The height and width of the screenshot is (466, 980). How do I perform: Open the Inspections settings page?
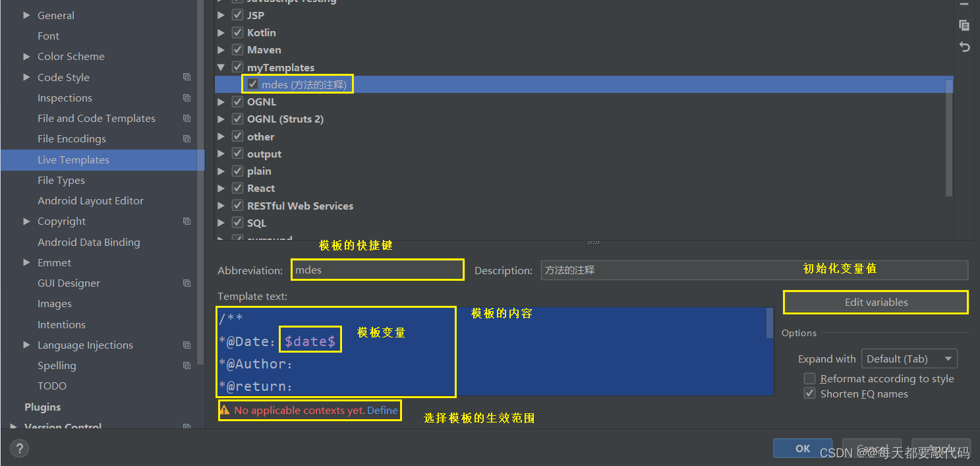[65, 98]
